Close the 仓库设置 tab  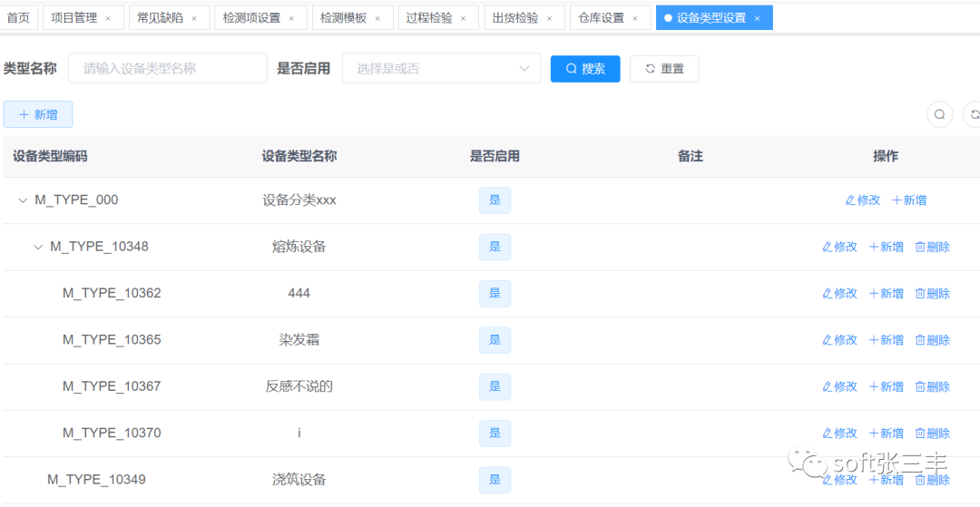(x=635, y=18)
